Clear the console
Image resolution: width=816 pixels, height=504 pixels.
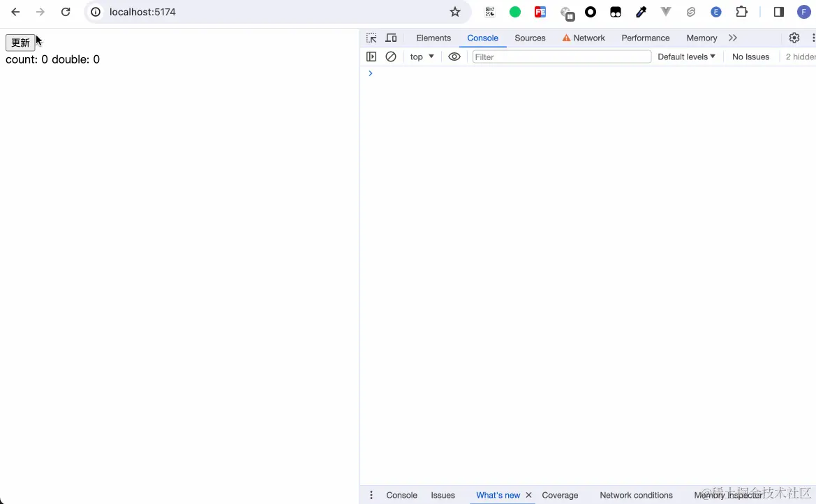391,57
